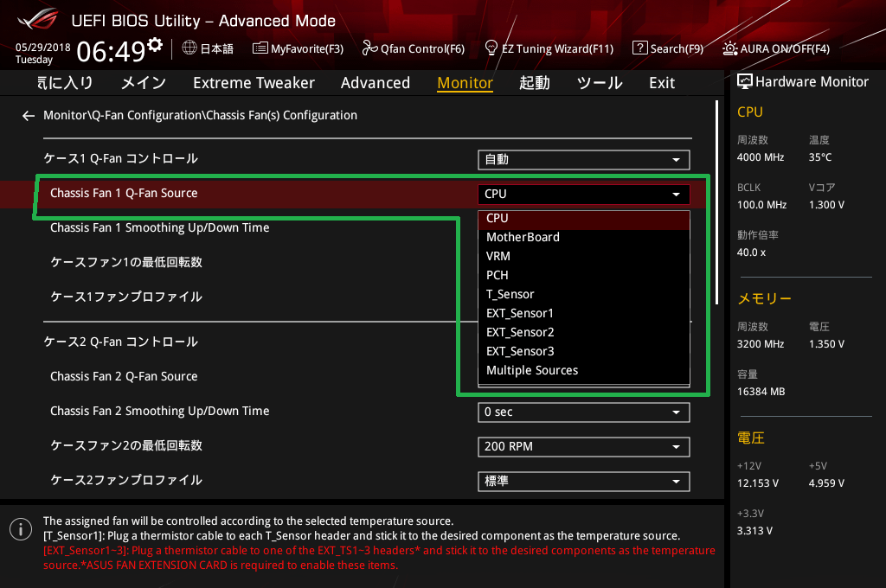Switch to the メイン tab

click(x=144, y=83)
